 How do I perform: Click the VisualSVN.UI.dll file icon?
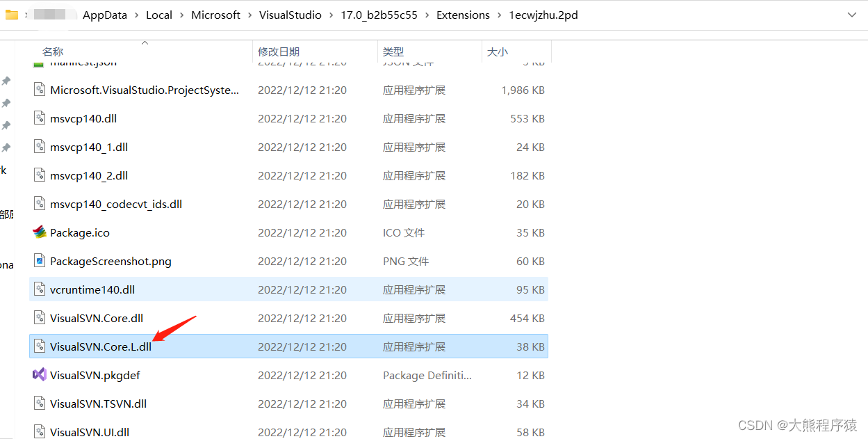click(39, 431)
